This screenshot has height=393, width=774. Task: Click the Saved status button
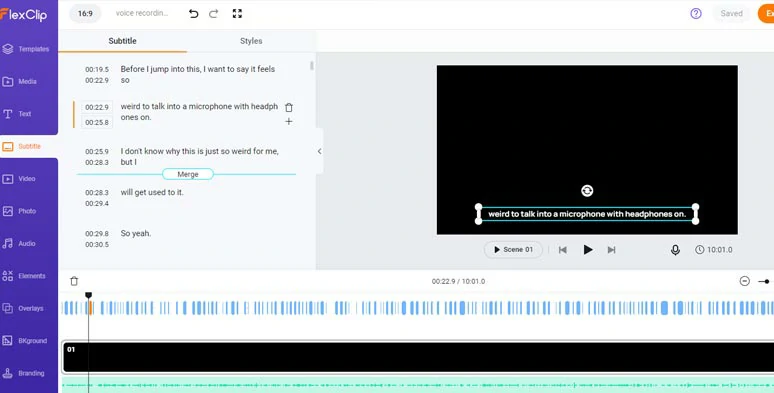(731, 14)
